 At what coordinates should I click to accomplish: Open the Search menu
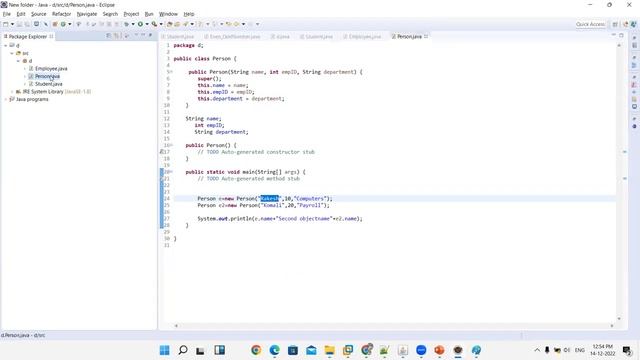(x=110, y=14)
